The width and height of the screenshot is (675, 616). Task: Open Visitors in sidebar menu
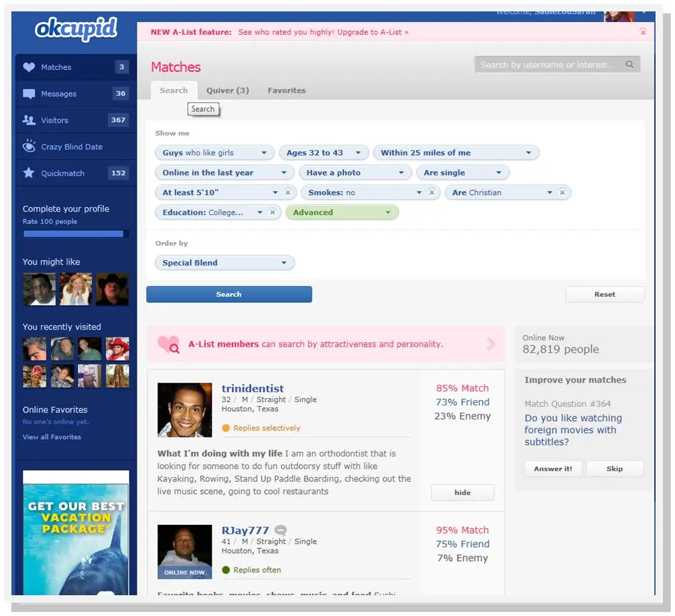[x=76, y=120]
